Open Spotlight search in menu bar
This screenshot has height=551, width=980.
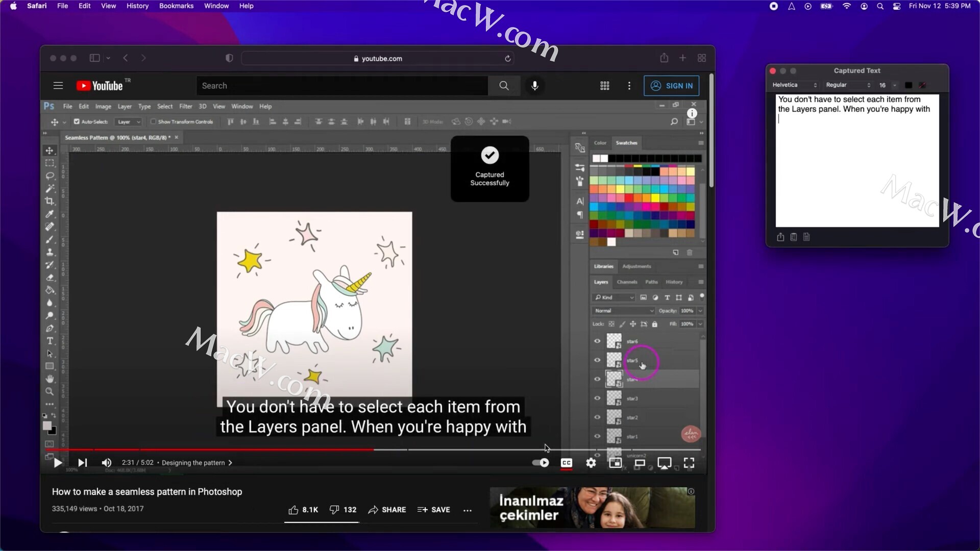pyautogui.click(x=880, y=6)
